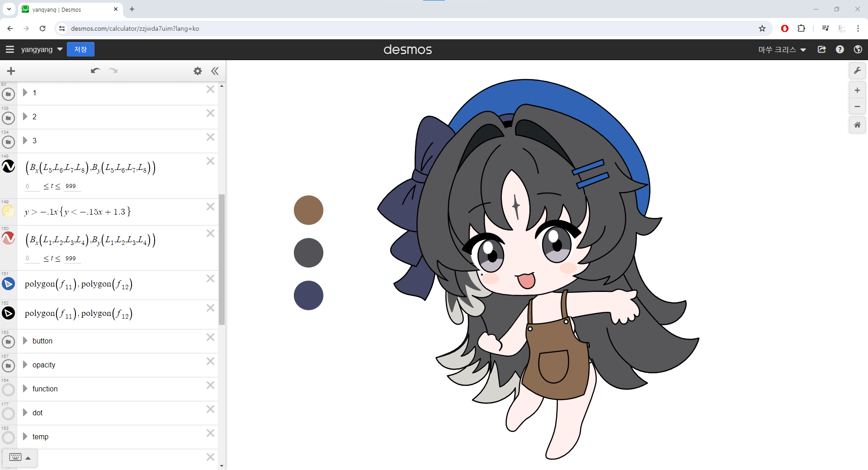Hide the black L5 L6 parametric curve

pos(8,166)
